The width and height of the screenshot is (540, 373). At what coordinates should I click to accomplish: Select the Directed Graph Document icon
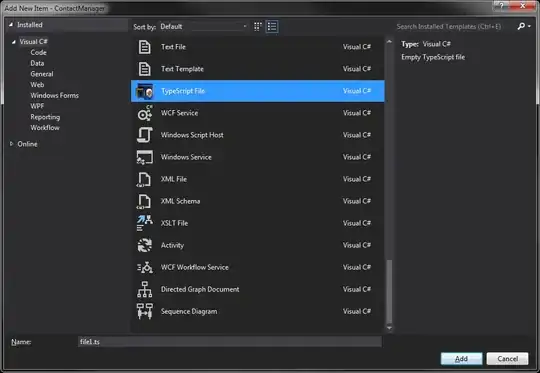(145, 289)
